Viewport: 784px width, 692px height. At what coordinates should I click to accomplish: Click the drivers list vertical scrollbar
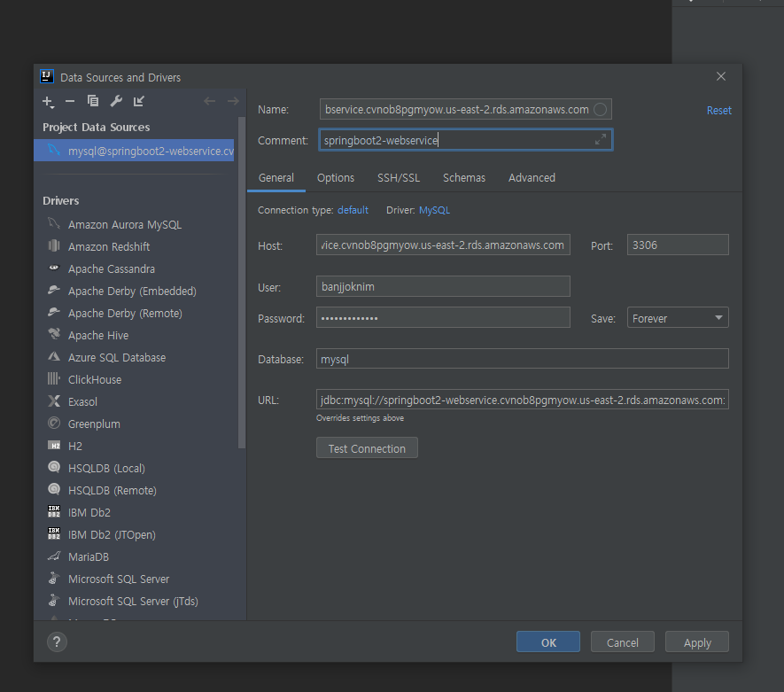click(242, 283)
